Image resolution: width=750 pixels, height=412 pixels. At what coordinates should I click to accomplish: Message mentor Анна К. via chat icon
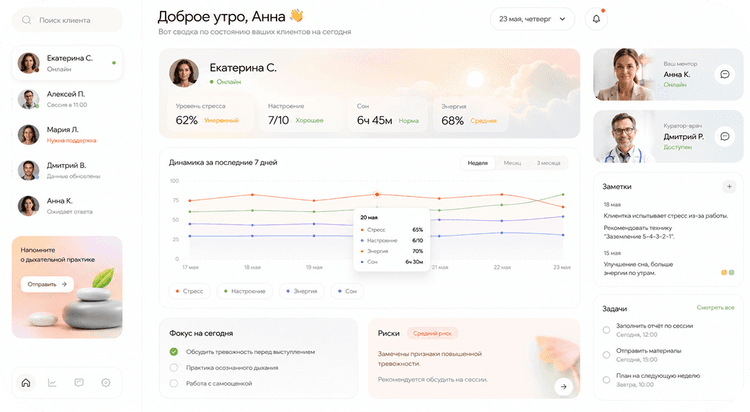click(725, 74)
